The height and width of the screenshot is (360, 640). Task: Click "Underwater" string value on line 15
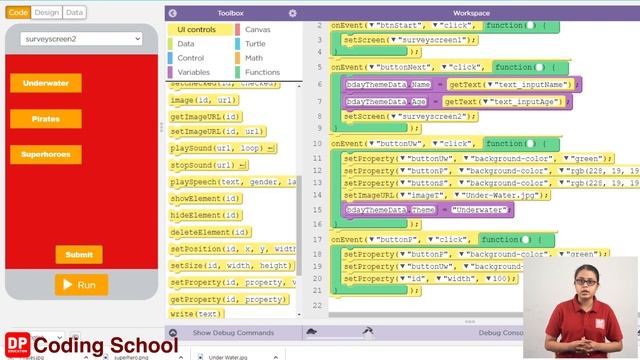coord(481,210)
